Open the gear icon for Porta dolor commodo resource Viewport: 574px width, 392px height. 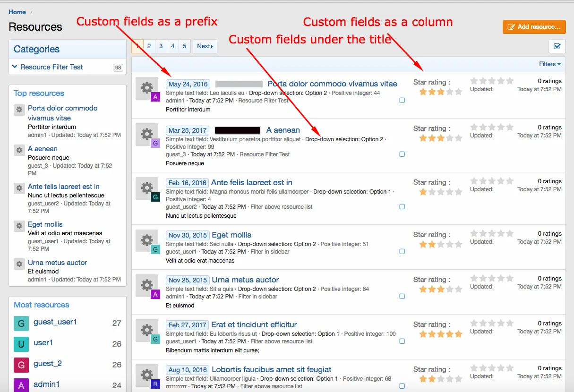147,88
